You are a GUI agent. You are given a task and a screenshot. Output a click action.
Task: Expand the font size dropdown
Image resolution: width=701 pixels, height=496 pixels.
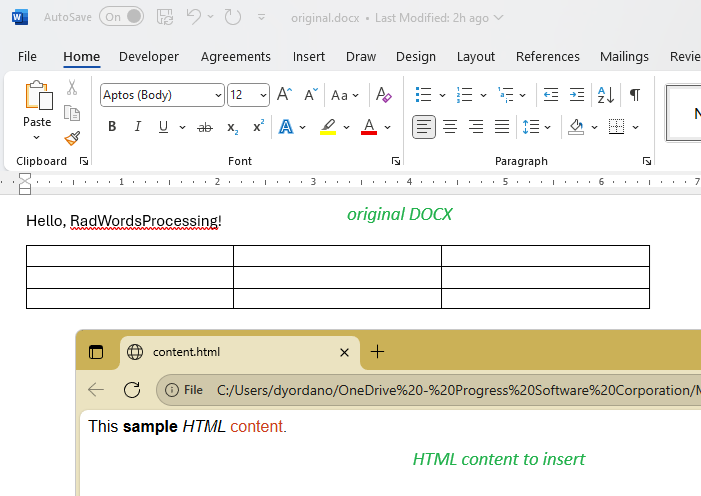[x=264, y=95]
